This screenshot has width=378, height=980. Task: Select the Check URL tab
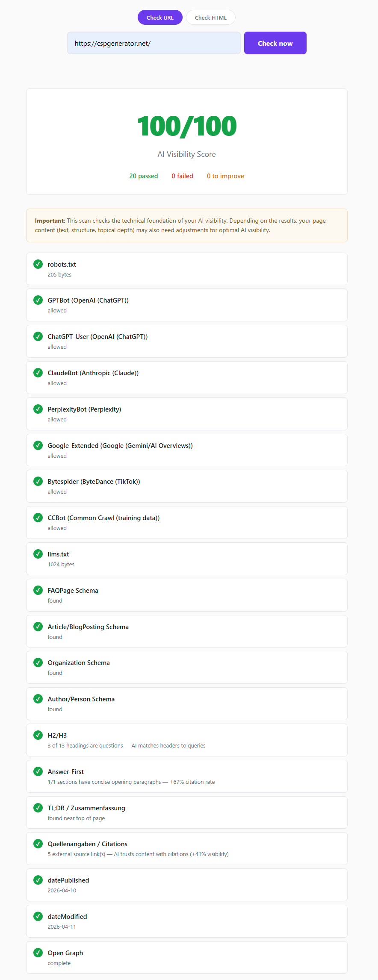point(160,18)
